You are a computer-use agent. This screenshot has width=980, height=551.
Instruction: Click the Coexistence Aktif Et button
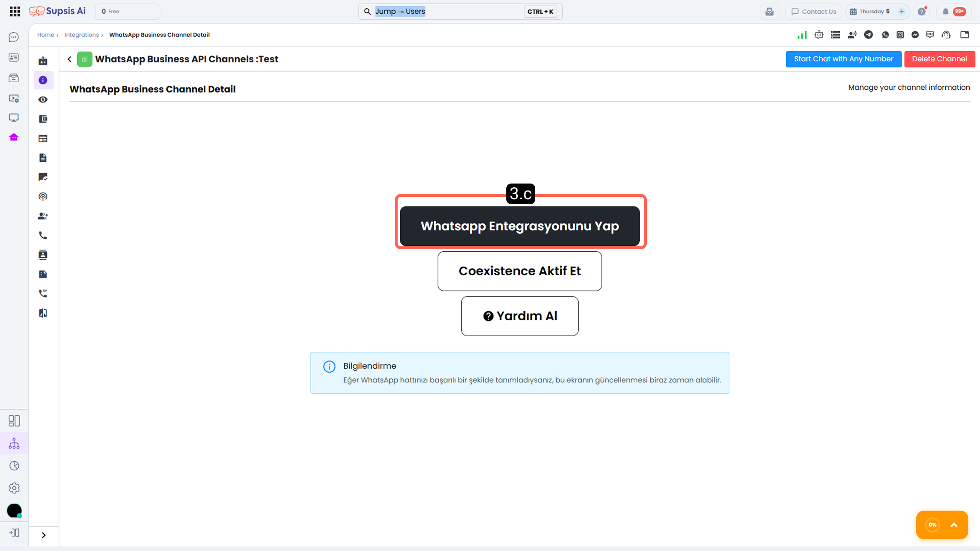tap(520, 271)
